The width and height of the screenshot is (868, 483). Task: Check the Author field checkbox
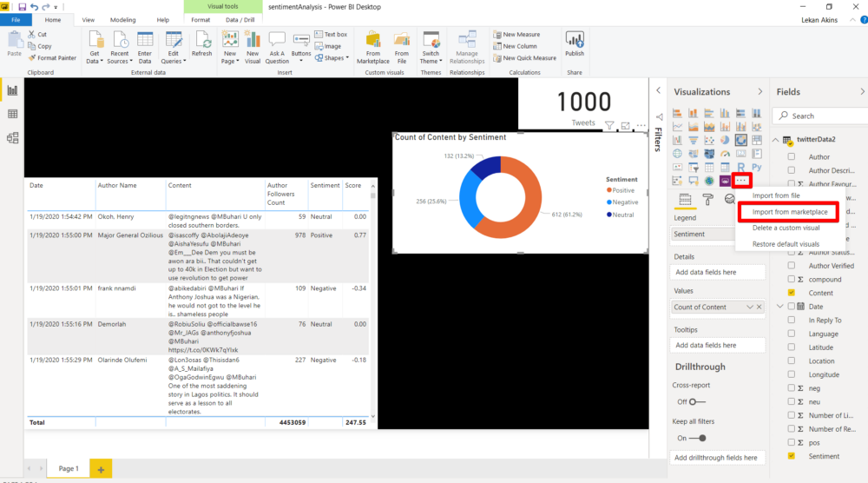(791, 156)
